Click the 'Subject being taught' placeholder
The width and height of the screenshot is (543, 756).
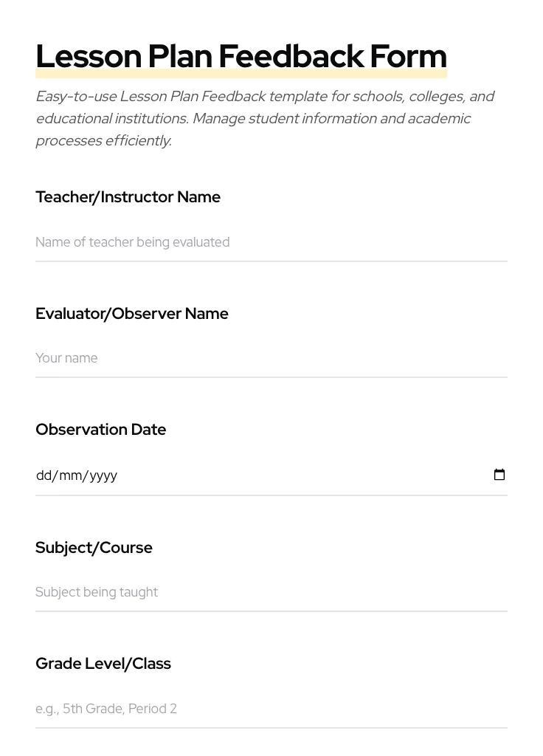97,591
